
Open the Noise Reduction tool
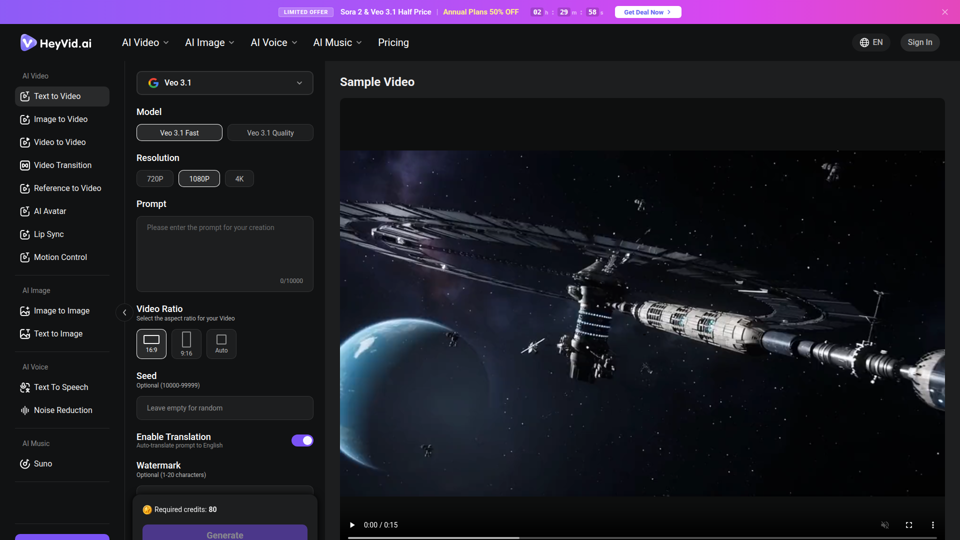pyautogui.click(x=62, y=410)
